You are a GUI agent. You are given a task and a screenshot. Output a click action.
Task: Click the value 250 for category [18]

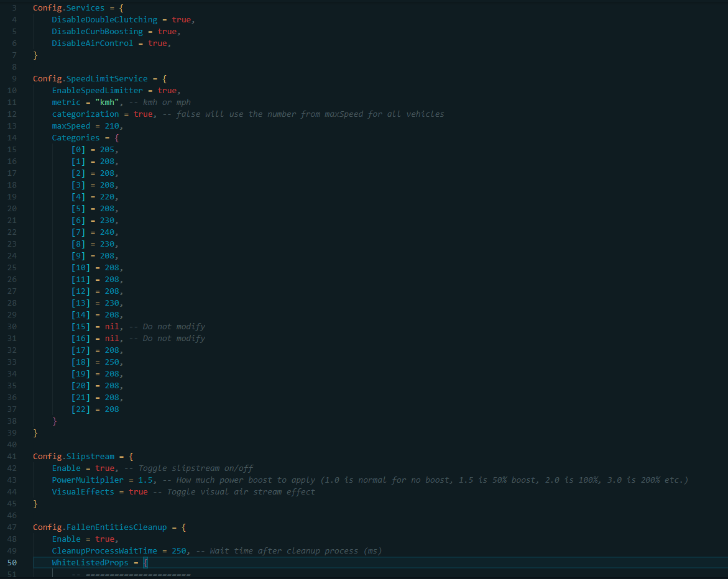point(111,362)
